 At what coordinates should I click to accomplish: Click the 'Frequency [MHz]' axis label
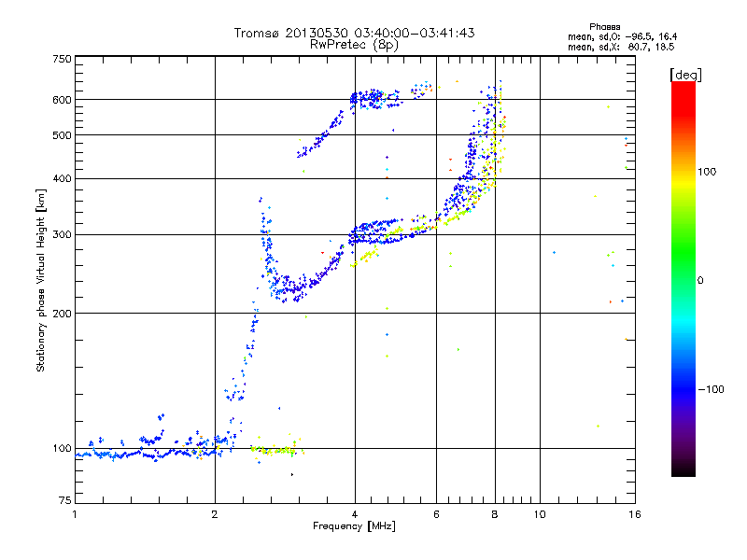[x=354, y=526]
